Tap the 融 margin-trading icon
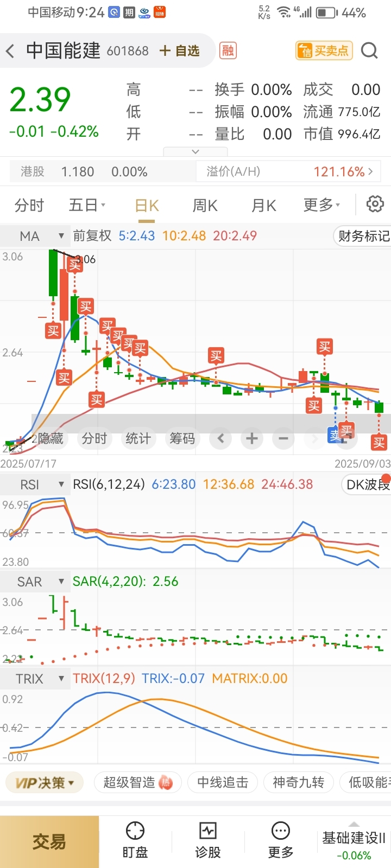 click(228, 51)
